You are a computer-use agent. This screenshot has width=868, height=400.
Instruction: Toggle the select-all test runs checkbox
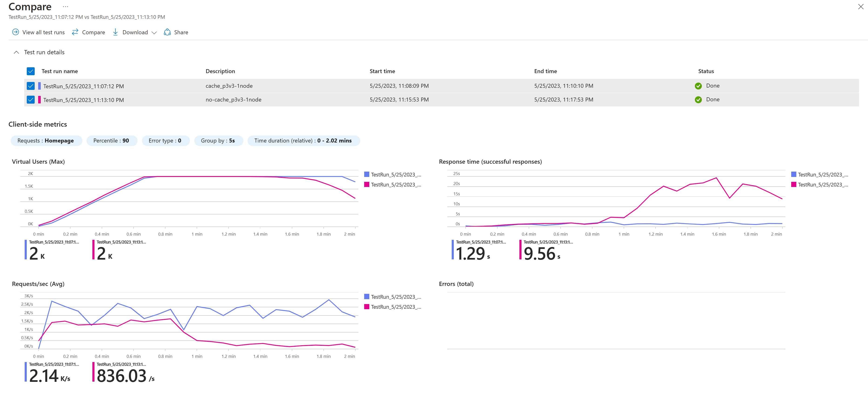pyautogui.click(x=31, y=71)
